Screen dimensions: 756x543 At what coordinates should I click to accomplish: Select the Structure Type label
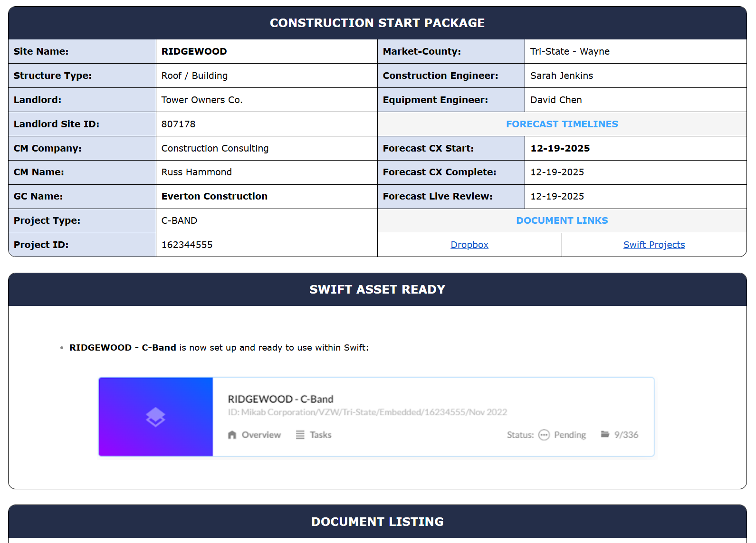(x=52, y=76)
